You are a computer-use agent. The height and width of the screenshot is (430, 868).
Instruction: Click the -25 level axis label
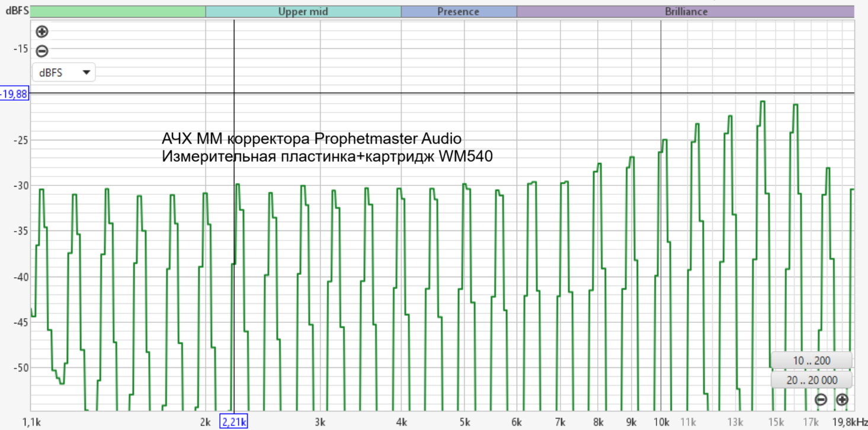(21, 140)
